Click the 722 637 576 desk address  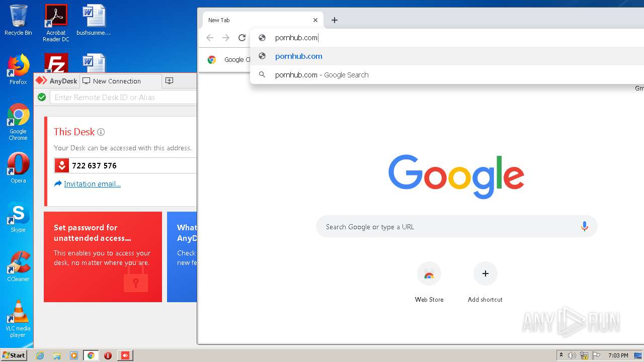[94, 165]
